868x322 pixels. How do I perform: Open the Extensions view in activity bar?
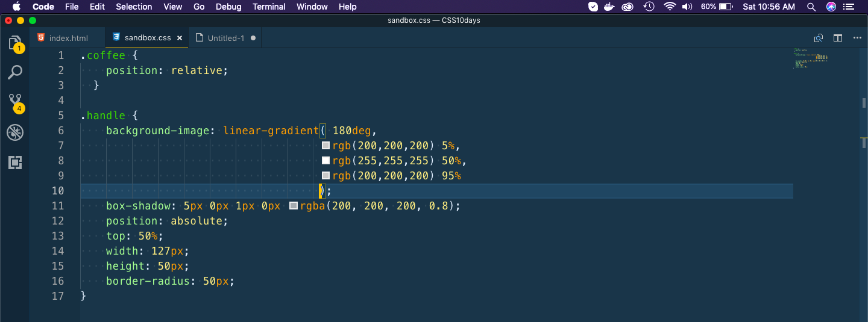(15, 162)
